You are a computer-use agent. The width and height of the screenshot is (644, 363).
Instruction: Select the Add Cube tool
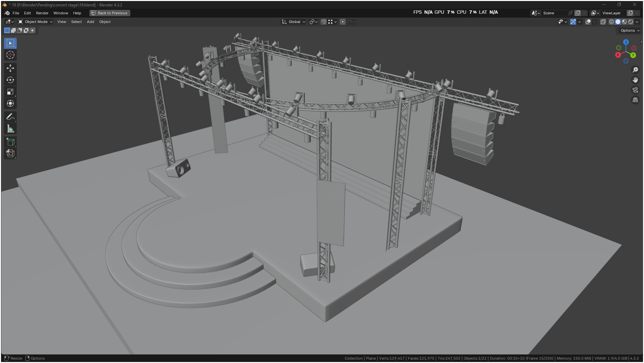pyautogui.click(x=10, y=142)
